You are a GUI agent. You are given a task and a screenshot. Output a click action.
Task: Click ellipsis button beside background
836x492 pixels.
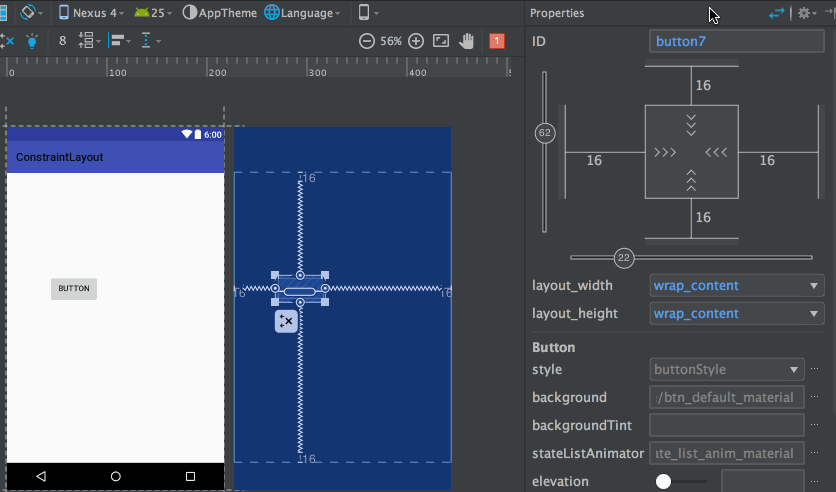coord(815,397)
